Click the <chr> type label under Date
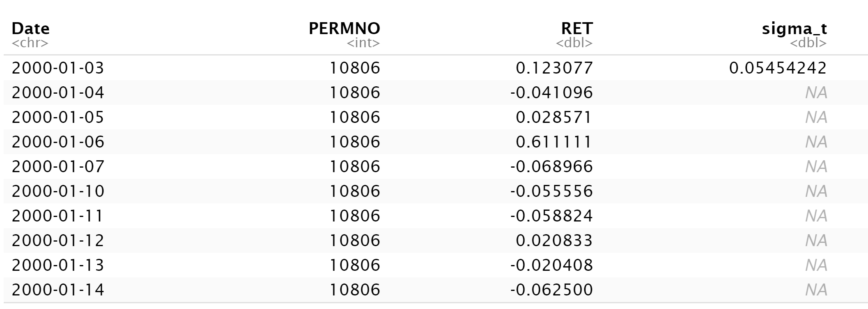868x309 pixels. 30,43
